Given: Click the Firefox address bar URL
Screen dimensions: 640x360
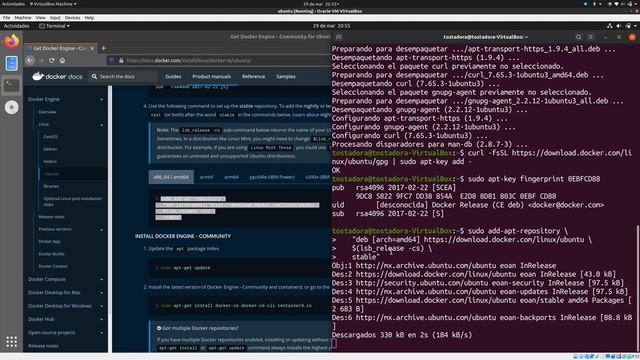Looking at the screenshot, I should pyautogui.click(x=189, y=60).
